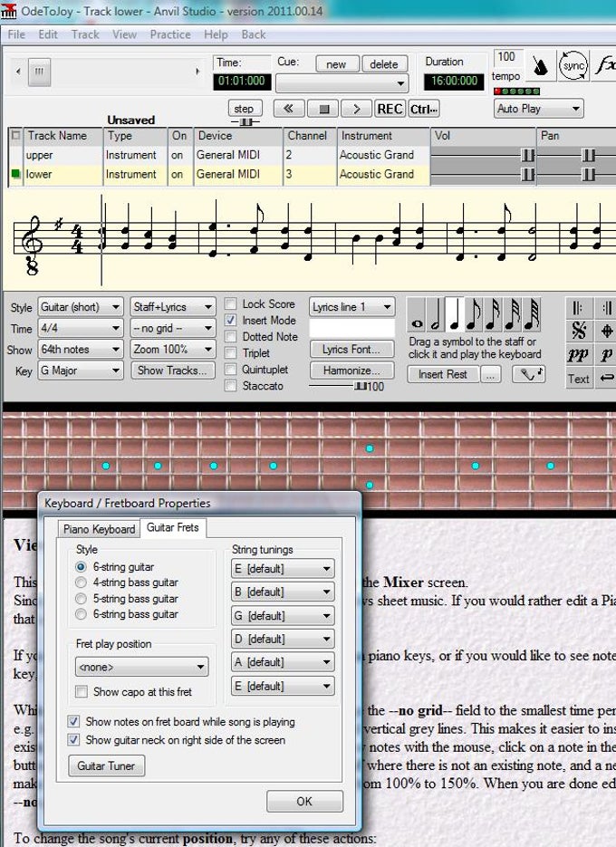Open the Time 4/4 dropdown
Screen dimensions: 616x847
81,328
